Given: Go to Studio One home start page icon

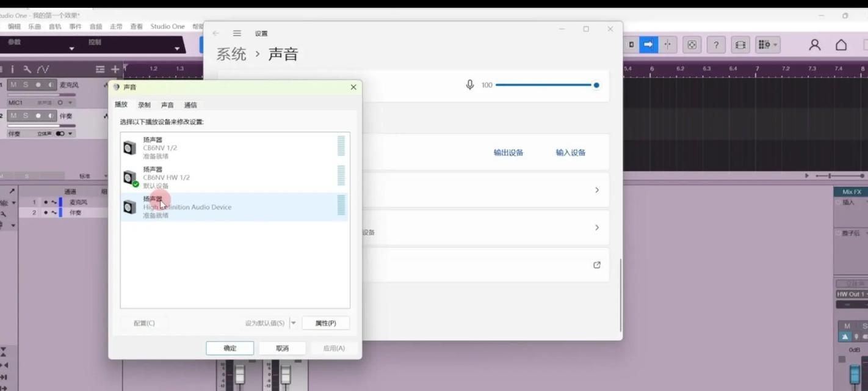Looking at the screenshot, I should pyautogui.click(x=841, y=45).
